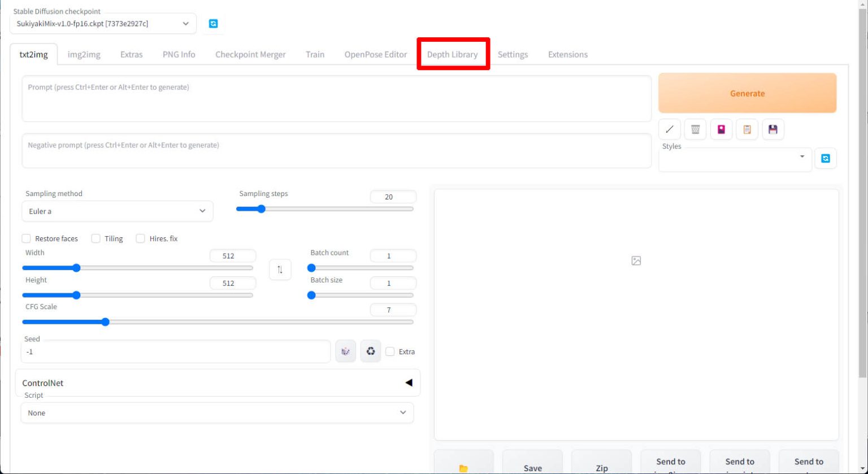Viewport: 868px width, 474px height.
Task: Enable the Restore faces checkbox
Action: point(27,238)
